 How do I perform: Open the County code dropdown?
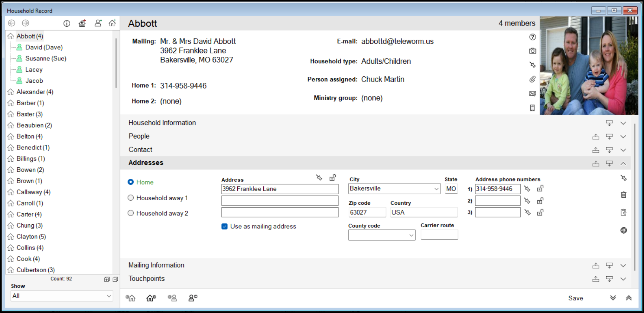click(411, 235)
